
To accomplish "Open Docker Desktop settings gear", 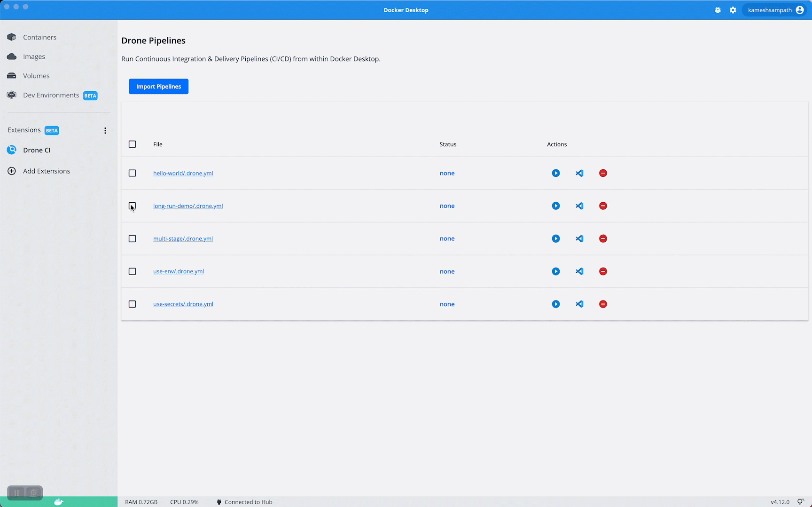I will click(733, 10).
